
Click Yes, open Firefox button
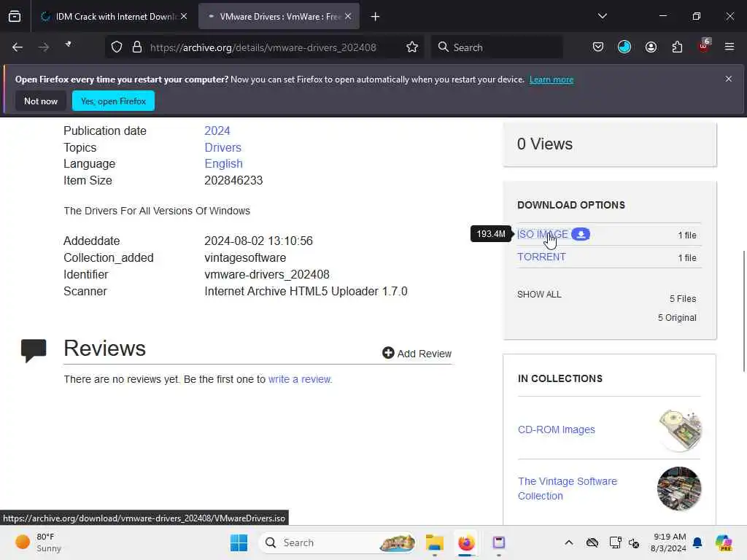pos(113,101)
